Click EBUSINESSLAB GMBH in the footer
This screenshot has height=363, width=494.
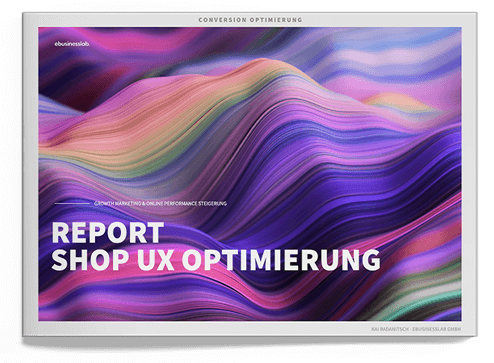pyautogui.click(x=437, y=329)
